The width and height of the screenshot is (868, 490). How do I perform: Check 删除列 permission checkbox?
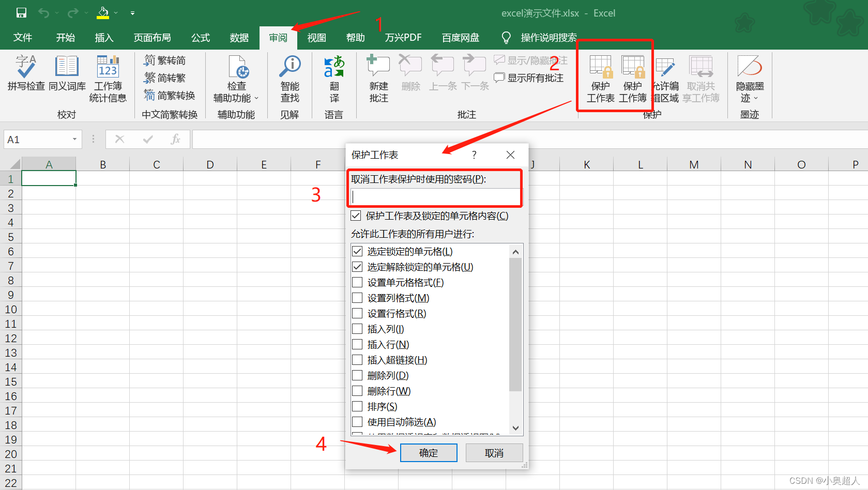[x=357, y=376]
